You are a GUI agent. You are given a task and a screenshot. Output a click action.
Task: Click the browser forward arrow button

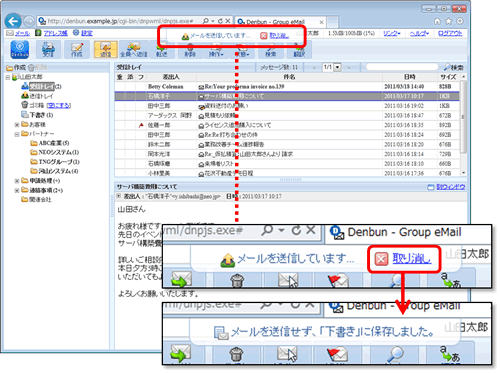pyautogui.click(x=29, y=21)
